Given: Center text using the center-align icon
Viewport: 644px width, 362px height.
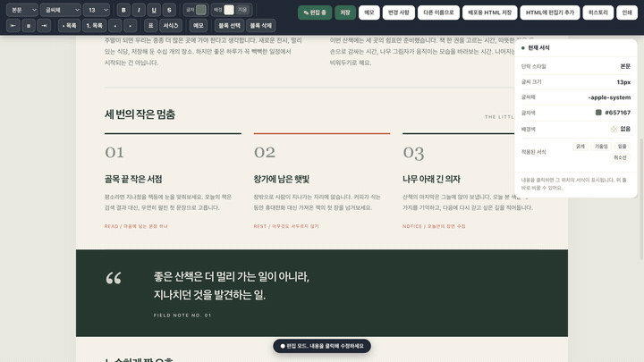Looking at the screenshot, I should pos(29,25).
